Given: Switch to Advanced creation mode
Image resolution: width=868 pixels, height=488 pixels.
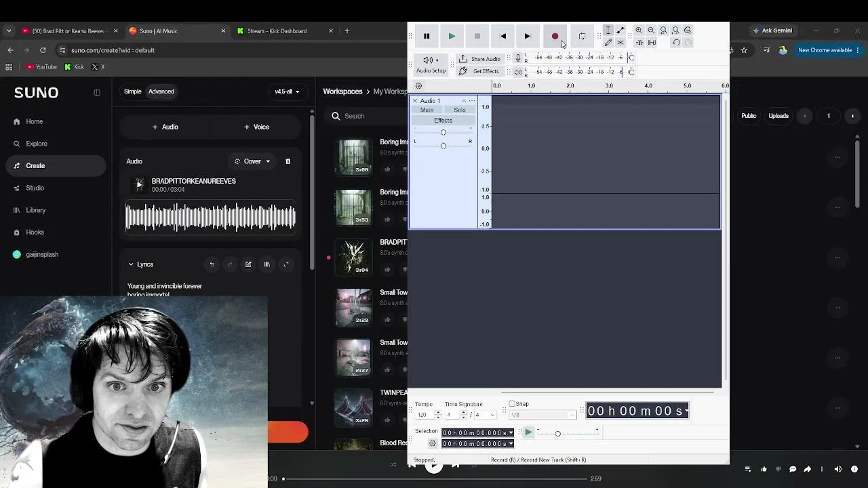Looking at the screenshot, I should [161, 91].
